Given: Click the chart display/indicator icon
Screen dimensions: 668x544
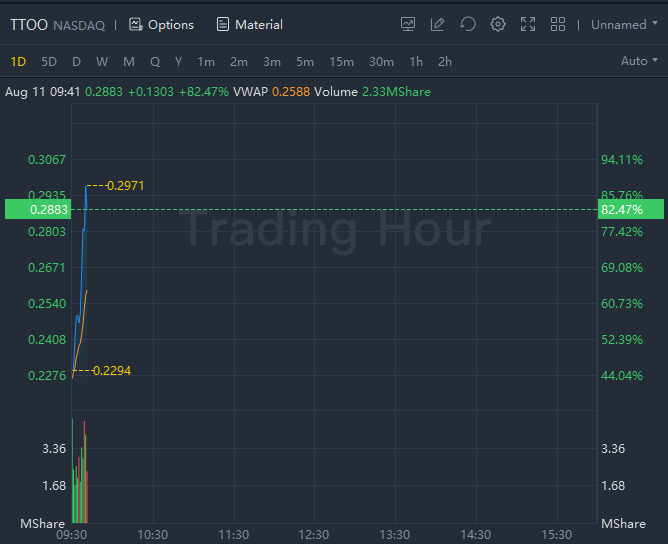Looking at the screenshot, I should click(408, 24).
